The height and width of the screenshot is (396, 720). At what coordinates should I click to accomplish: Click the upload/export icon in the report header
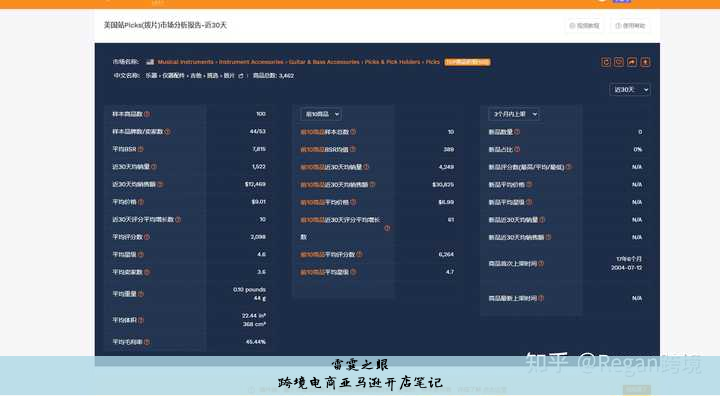(645, 62)
